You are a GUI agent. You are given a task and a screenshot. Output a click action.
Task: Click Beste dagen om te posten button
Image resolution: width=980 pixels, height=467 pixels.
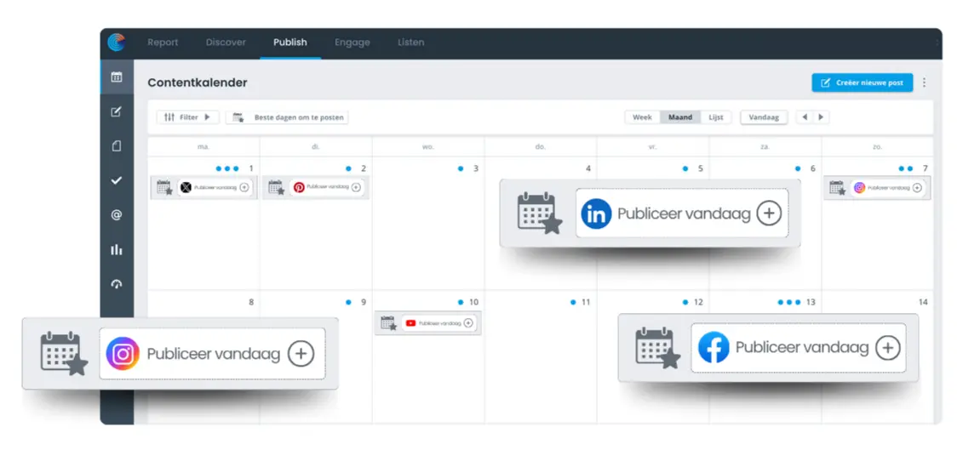click(287, 117)
